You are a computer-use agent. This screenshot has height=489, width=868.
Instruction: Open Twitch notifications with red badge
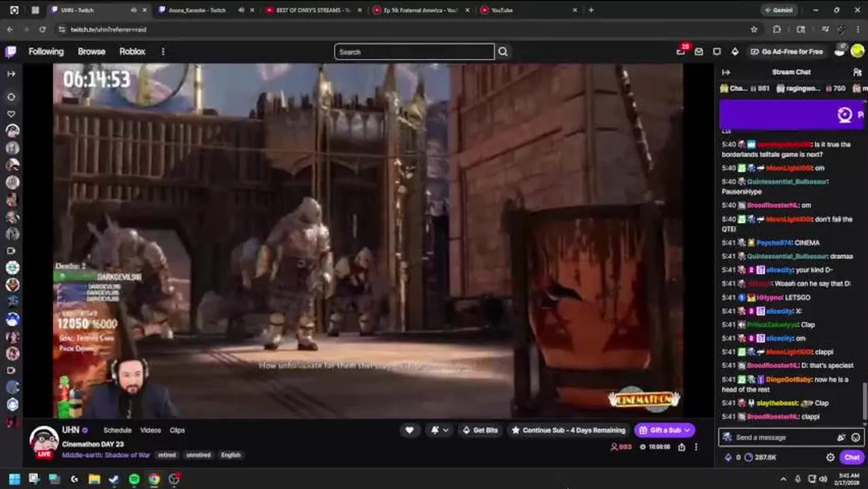click(x=681, y=52)
